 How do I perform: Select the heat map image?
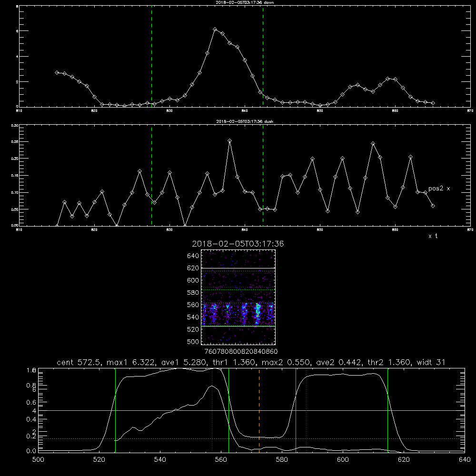click(238, 297)
